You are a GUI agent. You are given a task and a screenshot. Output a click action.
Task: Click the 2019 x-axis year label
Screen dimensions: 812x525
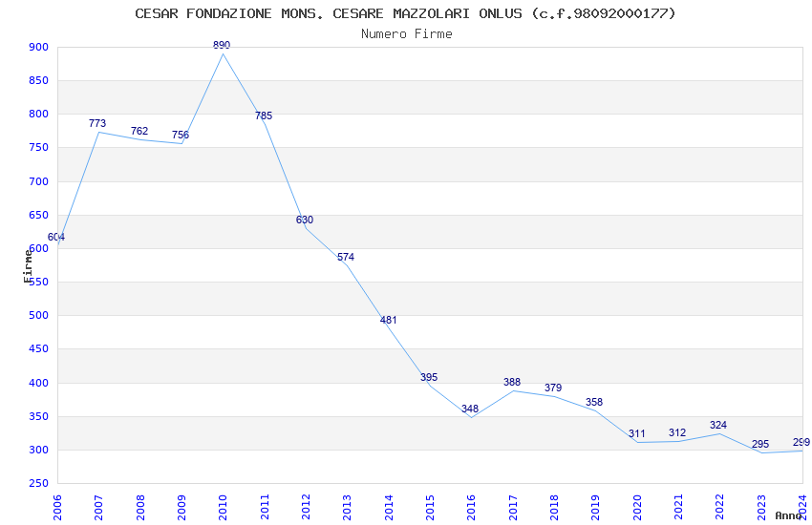pos(595,508)
